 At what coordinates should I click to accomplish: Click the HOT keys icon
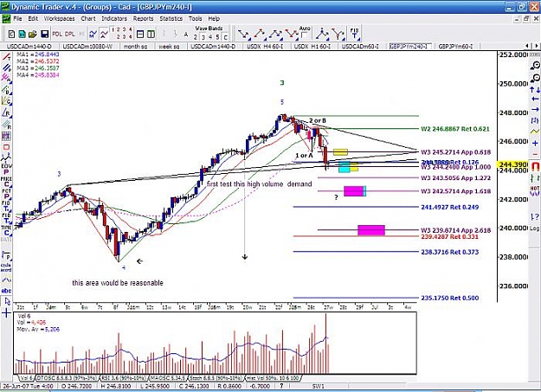coord(535,190)
